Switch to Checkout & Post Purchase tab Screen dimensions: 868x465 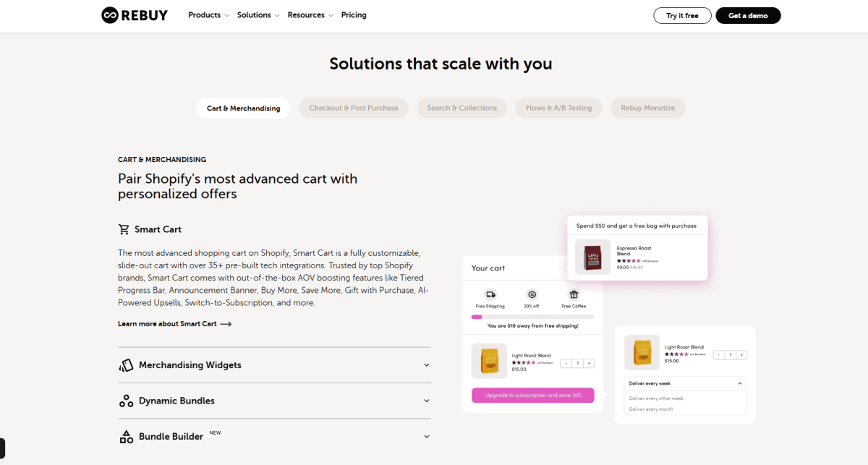[354, 108]
